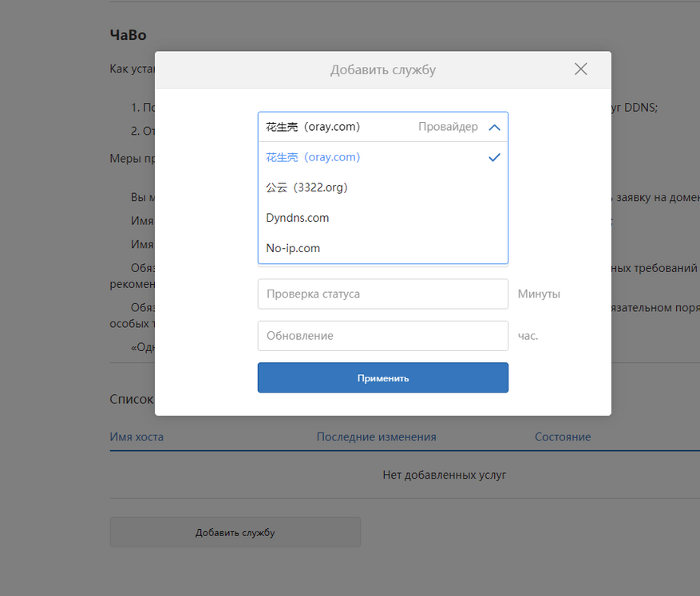Click the Добавить службу dialog title
Image resolution: width=700 pixels, height=596 pixels.
(x=383, y=70)
